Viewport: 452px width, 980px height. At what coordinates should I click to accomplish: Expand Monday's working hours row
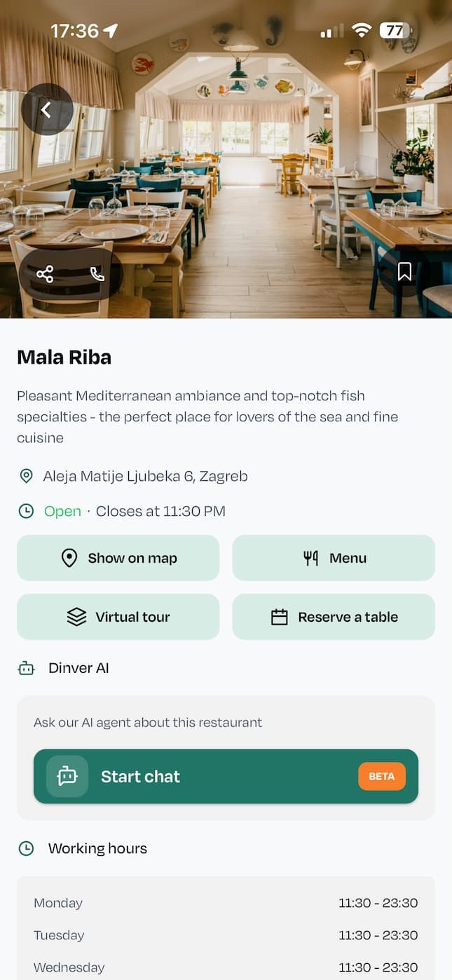pyautogui.click(x=226, y=903)
